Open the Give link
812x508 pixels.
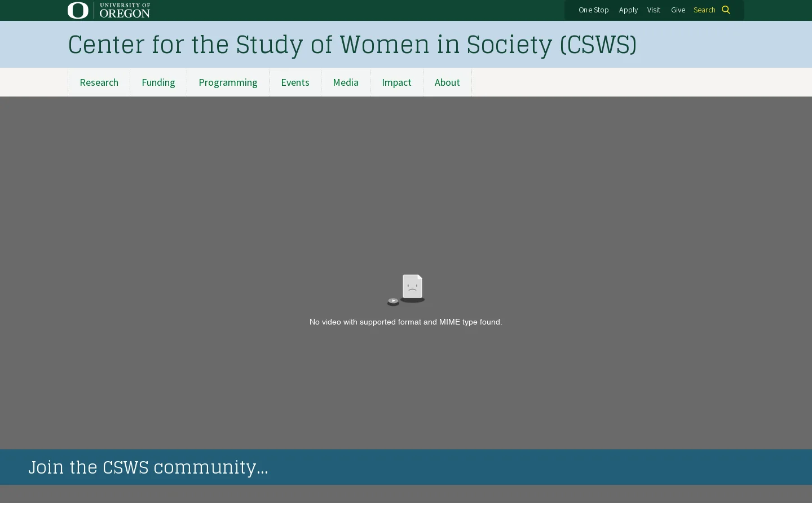pyautogui.click(x=678, y=10)
